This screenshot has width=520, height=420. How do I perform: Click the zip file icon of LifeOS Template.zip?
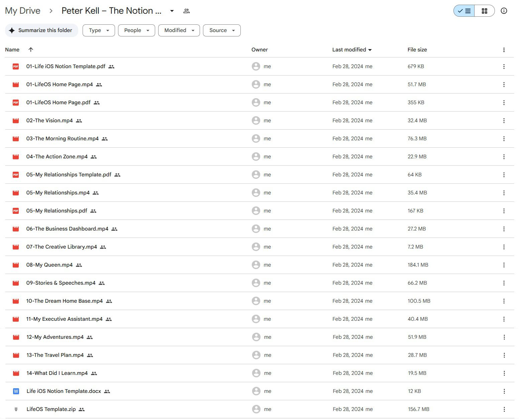(16, 409)
